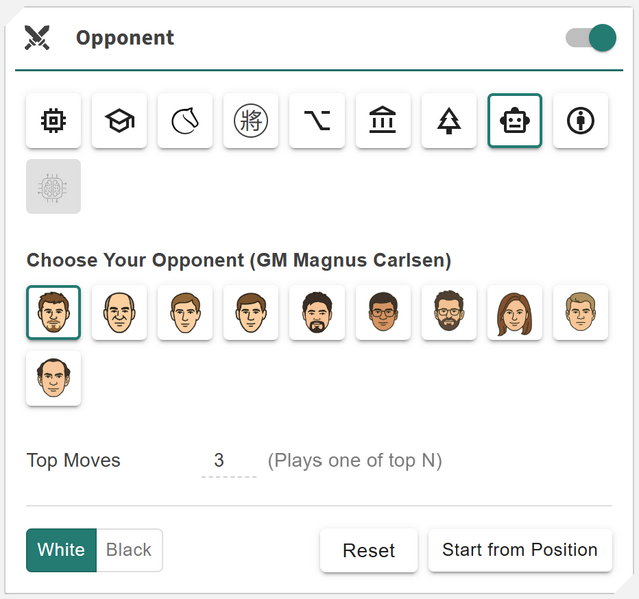Click the Reset button
This screenshot has width=639, height=599.
368,551
